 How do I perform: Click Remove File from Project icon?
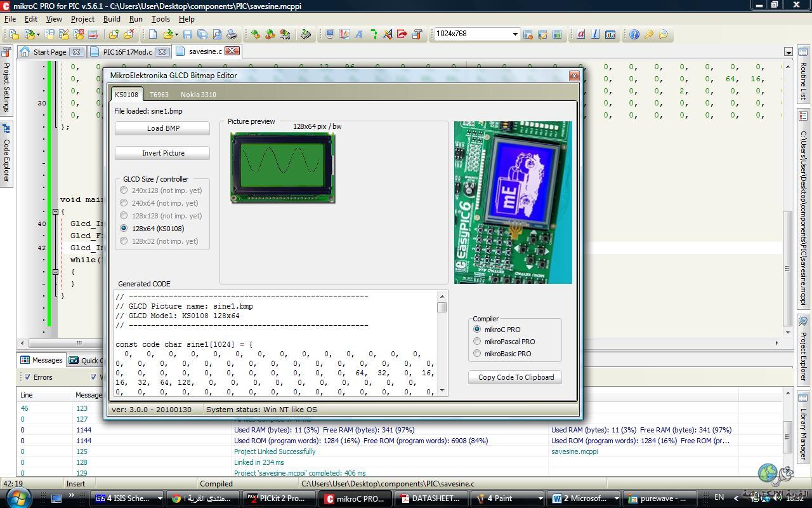pos(129,34)
